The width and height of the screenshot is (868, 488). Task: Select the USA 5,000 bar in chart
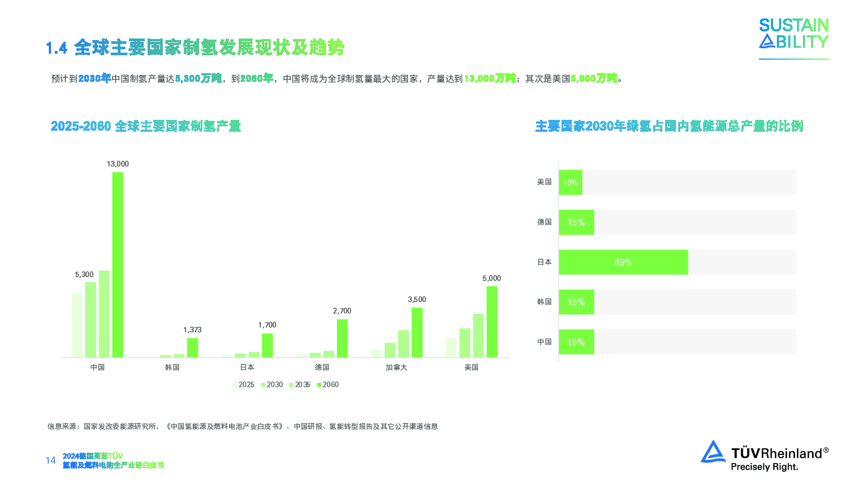tap(492, 322)
